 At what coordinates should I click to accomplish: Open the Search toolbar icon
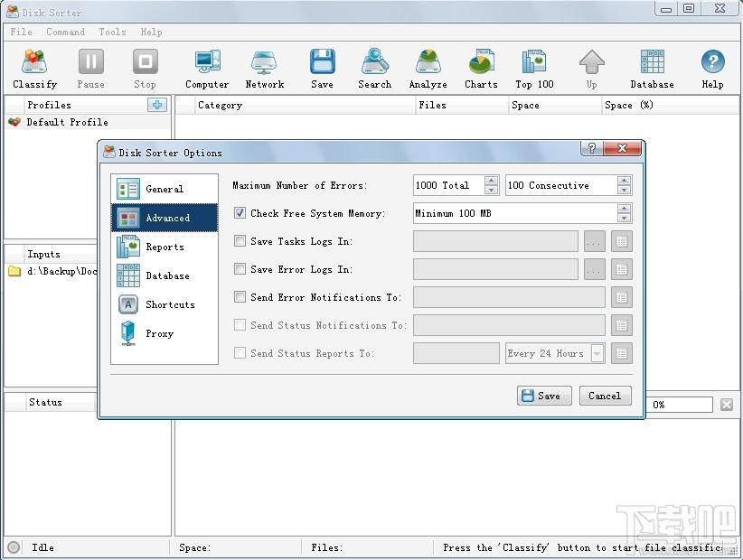[375, 70]
